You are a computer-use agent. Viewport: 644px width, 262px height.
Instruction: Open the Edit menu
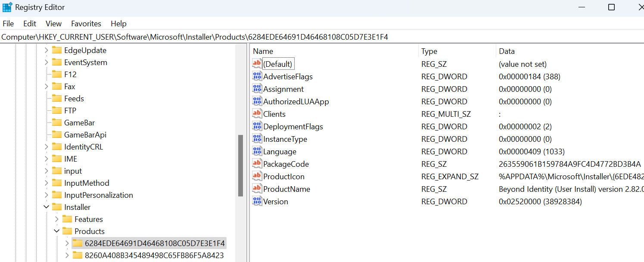pyautogui.click(x=30, y=24)
